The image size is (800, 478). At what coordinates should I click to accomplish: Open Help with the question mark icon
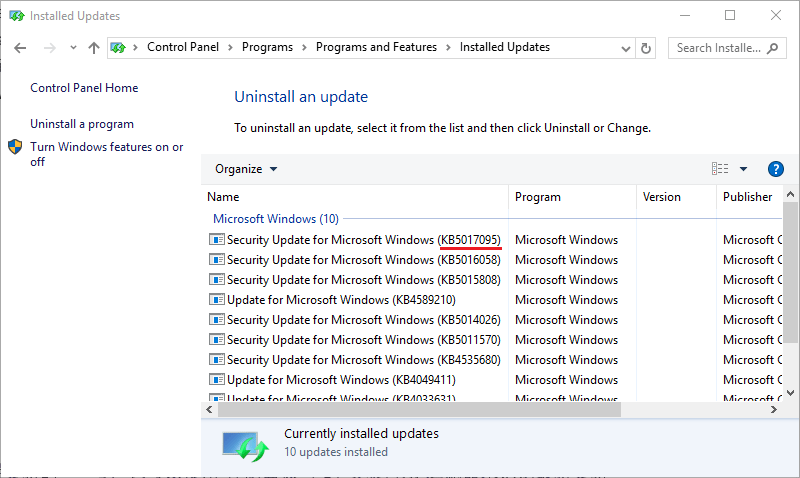pyautogui.click(x=776, y=169)
